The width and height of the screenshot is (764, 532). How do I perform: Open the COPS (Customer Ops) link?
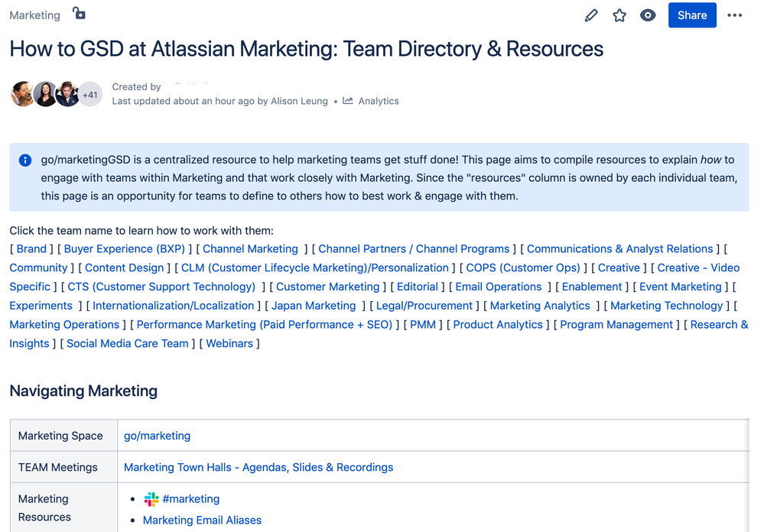click(x=523, y=268)
